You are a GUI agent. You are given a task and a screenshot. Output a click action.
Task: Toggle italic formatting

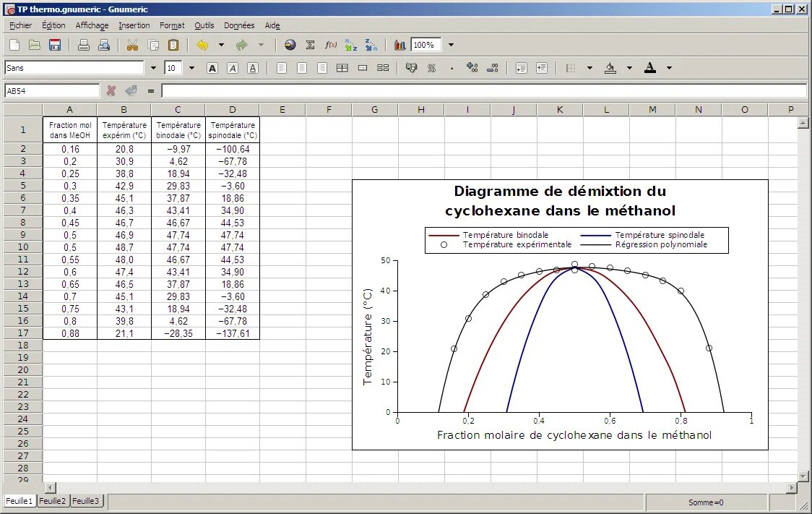coord(233,68)
